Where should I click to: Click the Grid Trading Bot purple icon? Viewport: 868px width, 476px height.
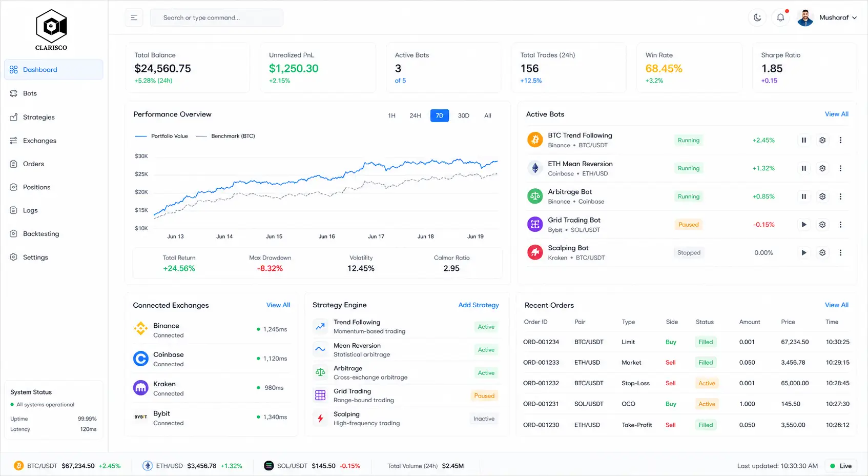click(x=535, y=224)
